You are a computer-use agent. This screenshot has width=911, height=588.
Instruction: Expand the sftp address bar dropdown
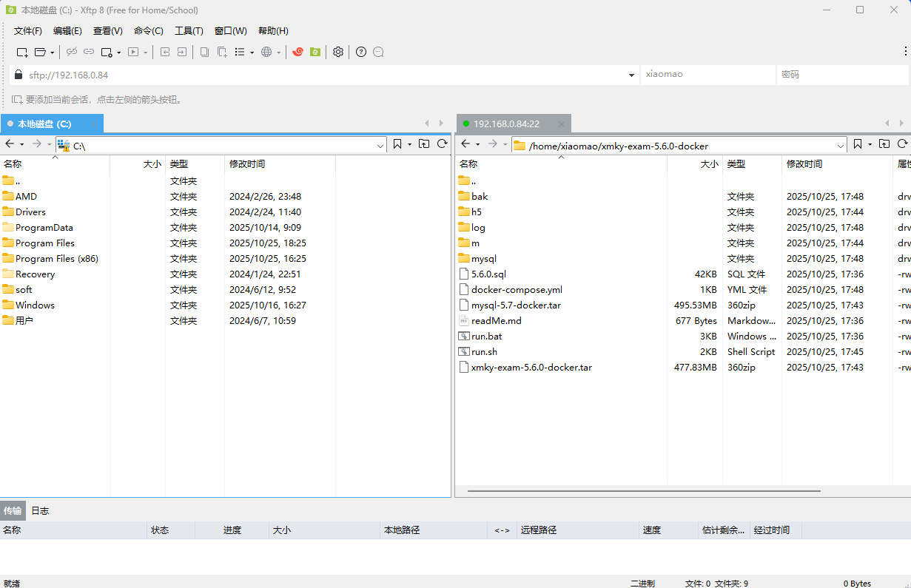tap(631, 75)
